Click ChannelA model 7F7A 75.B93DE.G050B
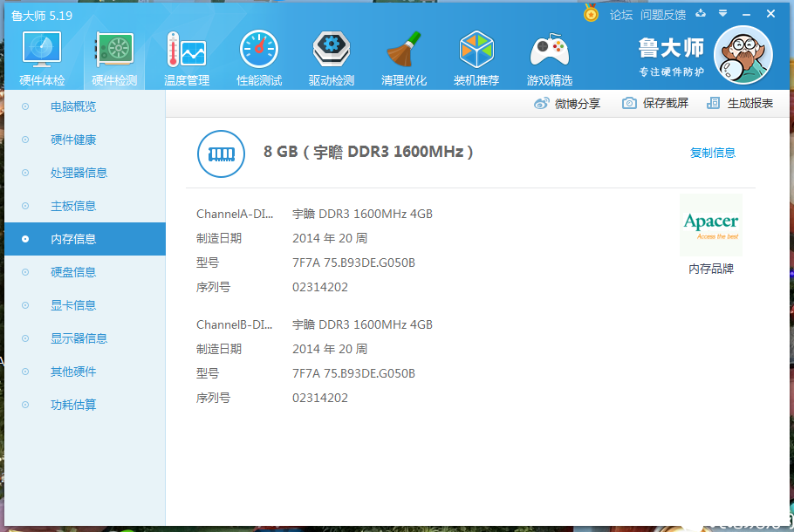The image size is (794, 532). click(353, 263)
